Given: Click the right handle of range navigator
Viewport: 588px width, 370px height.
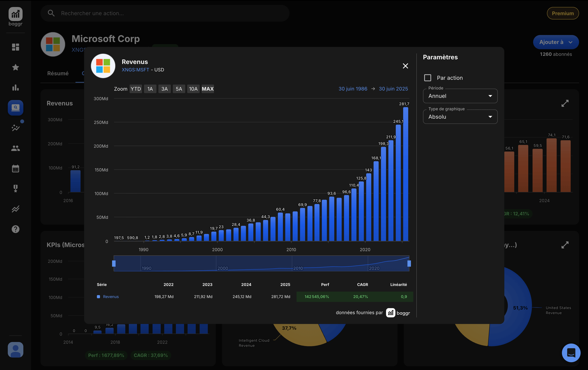Looking at the screenshot, I should click(409, 263).
